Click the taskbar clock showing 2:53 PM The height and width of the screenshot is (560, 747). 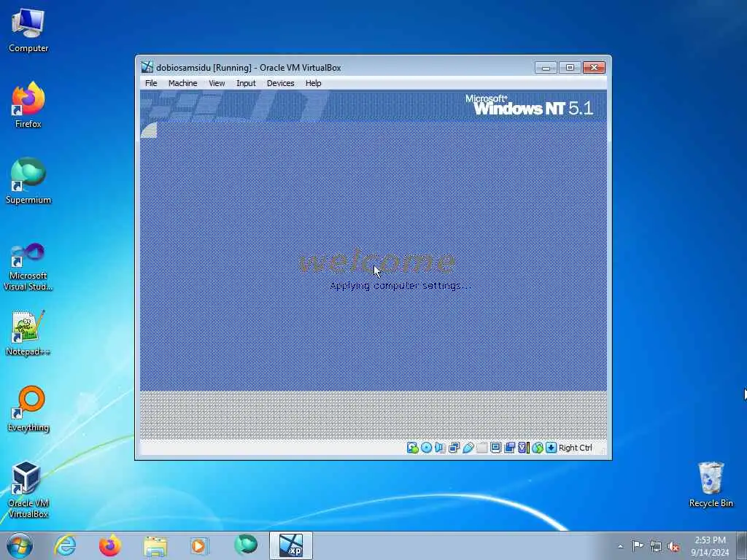(x=710, y=546)
